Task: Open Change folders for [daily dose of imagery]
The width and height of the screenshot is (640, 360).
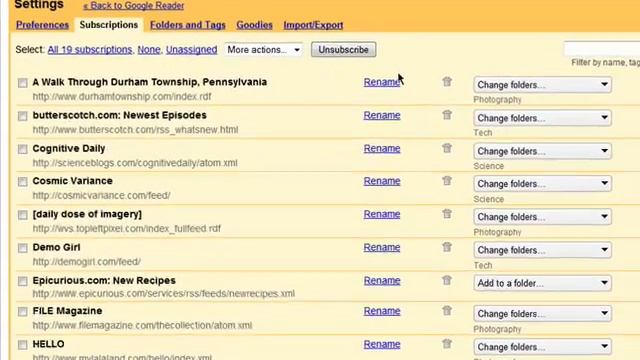Action: (542, 216)
